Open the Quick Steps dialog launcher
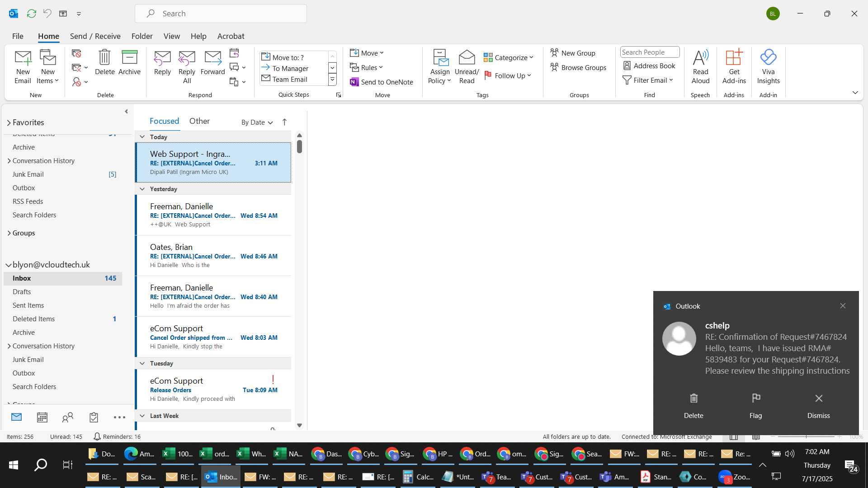Screen dimensions: 868x488 pos(338,95)
